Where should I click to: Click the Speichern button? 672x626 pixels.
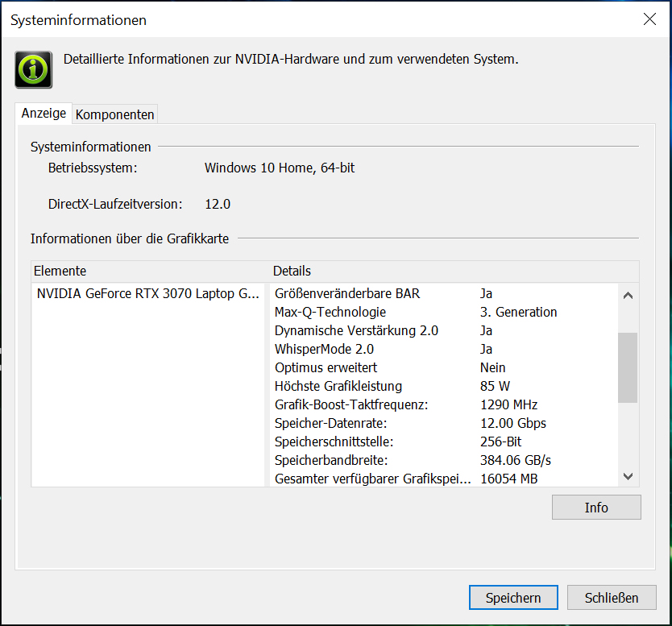click(x=513, y=598)
